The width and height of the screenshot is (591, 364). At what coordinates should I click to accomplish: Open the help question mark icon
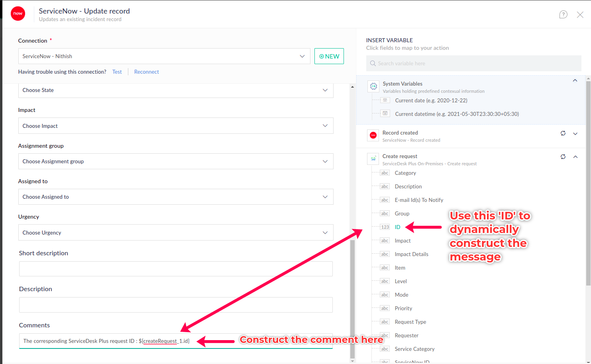point(563,15)
